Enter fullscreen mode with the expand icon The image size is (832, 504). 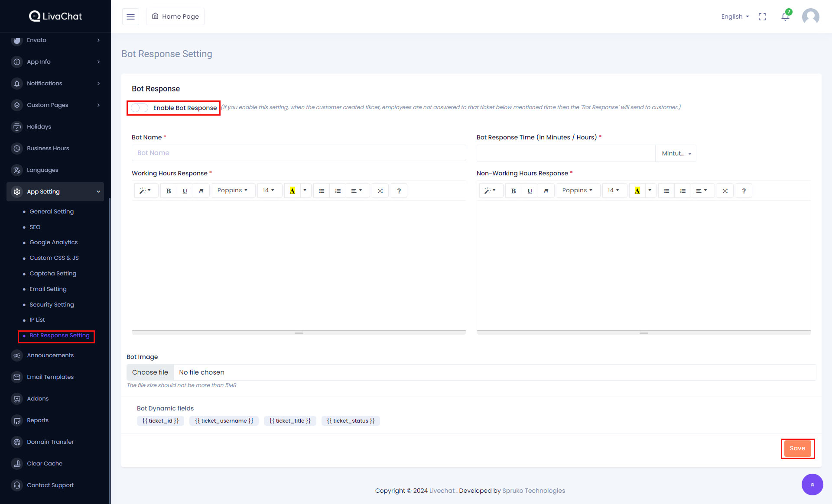762,16
